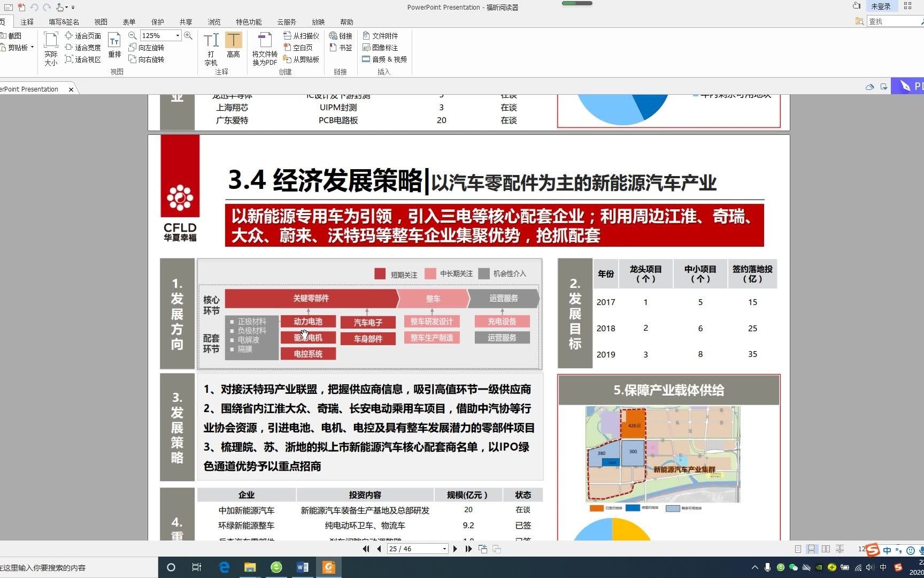Close the PowerPoint Presentation document tab
Image resolution: width=924 pixels, height=578 pixels.
[x=71, y=89]
